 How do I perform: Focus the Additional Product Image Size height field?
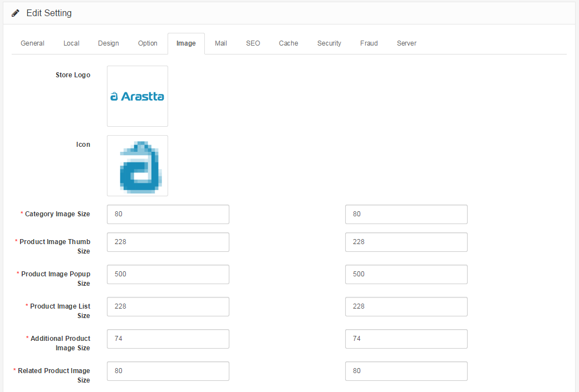pos(406,339)
